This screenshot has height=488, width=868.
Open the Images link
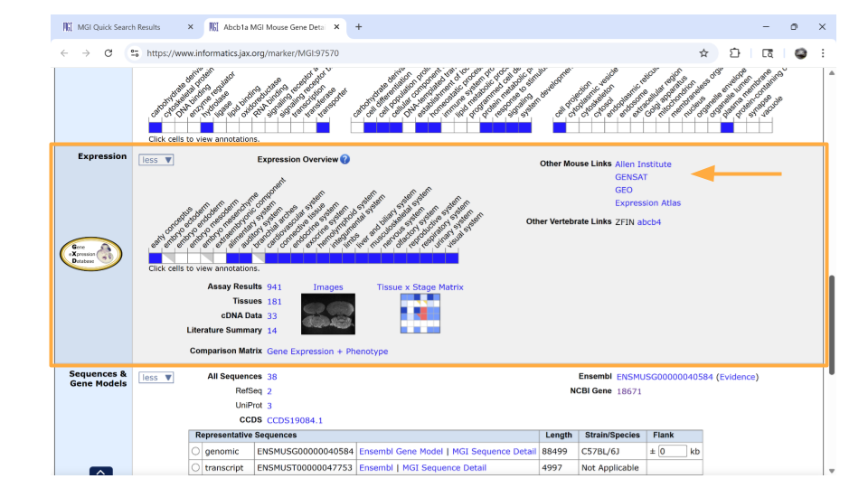pos(327,287)
